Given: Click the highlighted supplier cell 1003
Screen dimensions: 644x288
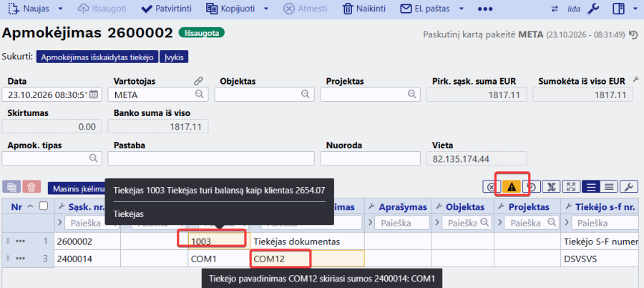Looking at the screenshot, I should point(219,242).
